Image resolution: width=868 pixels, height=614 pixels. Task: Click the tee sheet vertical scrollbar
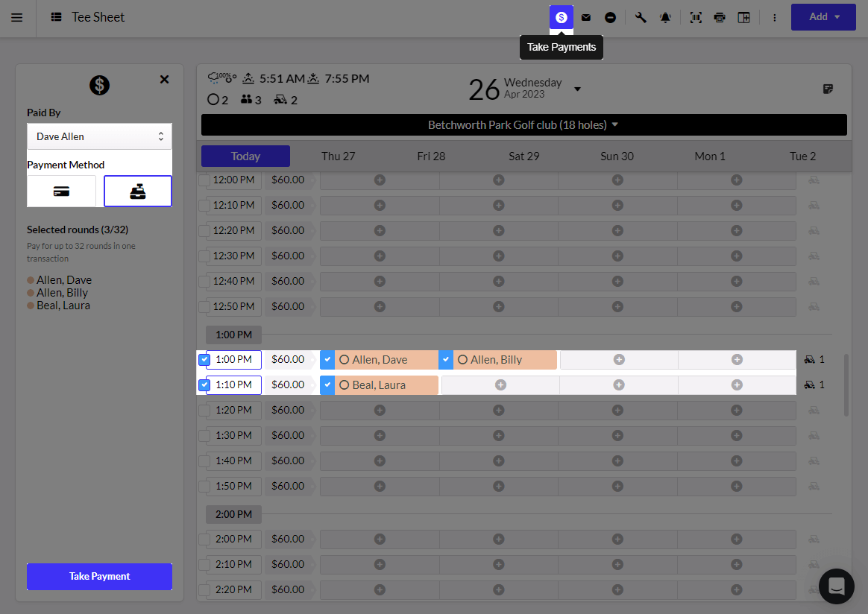(x=846, y=385)
